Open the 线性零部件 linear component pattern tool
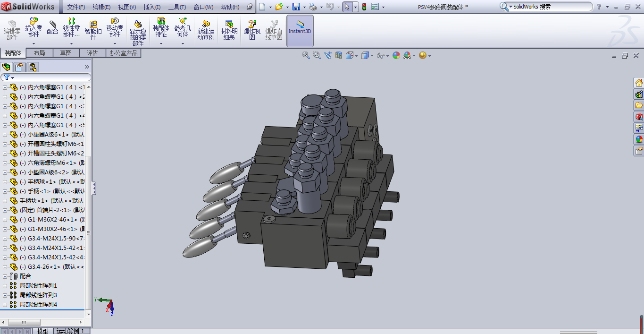 [71, 27]
